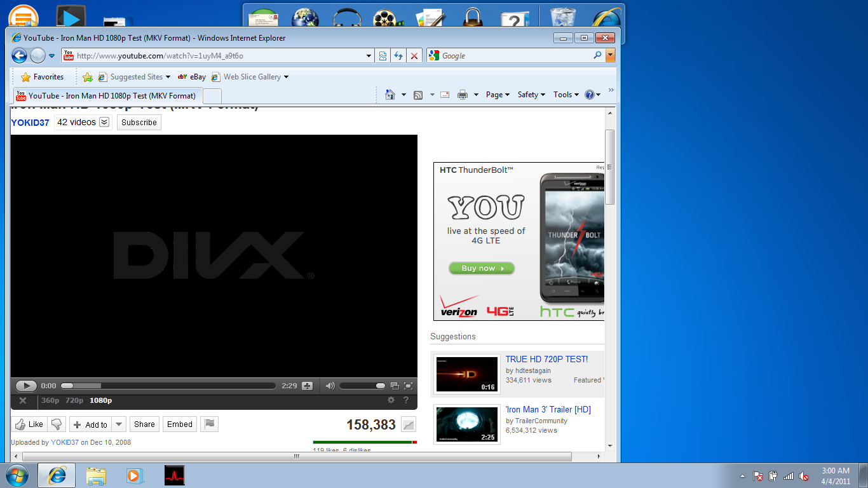The image size is (868, 488).
Task: Switch the player to the expanded size
Action: click(395, 386)
